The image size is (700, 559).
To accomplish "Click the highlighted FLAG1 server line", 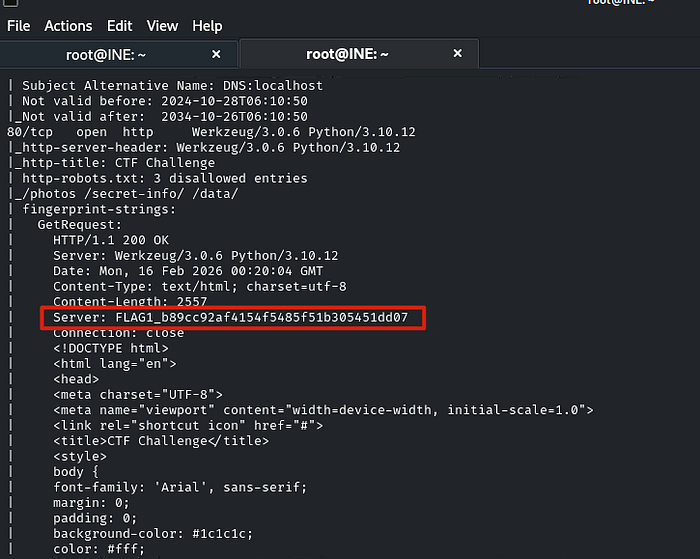I will (x=230, y=317).
